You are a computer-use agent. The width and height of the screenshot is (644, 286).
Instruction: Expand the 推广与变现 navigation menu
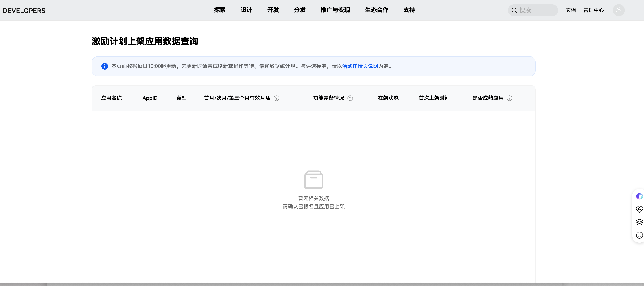(x=335, y=10)
